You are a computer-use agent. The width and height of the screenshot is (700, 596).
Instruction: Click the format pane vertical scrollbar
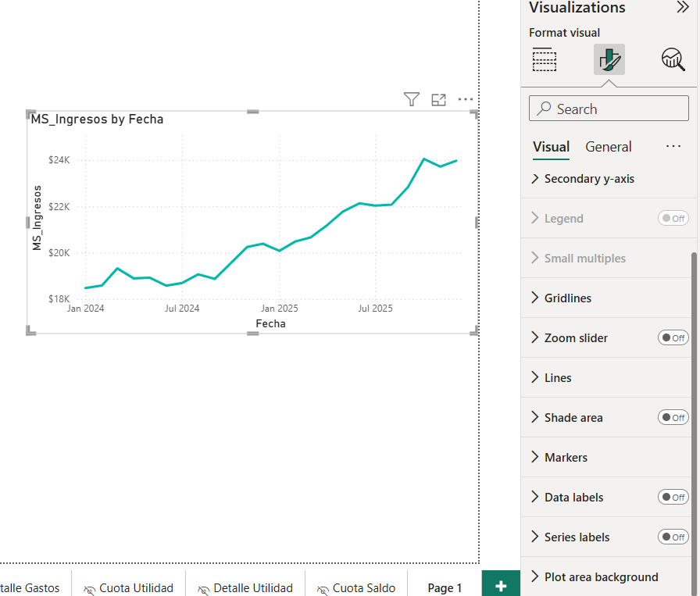pyautogui.click(x=693, y=391)
